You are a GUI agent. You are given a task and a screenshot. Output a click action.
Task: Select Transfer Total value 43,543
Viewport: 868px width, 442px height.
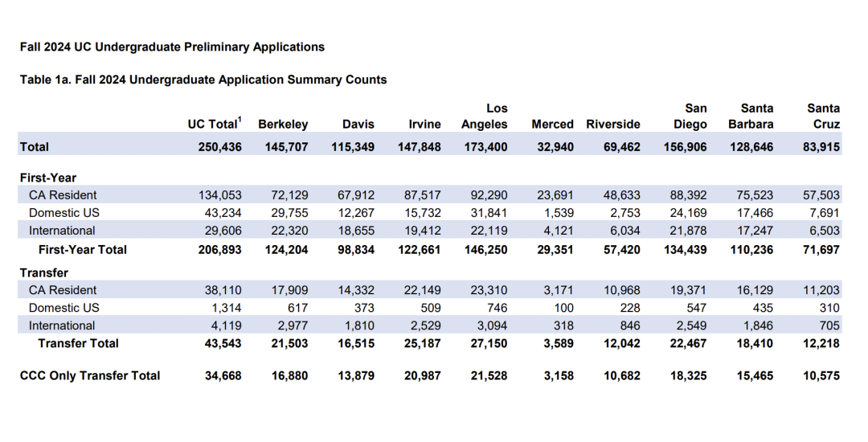223,343
